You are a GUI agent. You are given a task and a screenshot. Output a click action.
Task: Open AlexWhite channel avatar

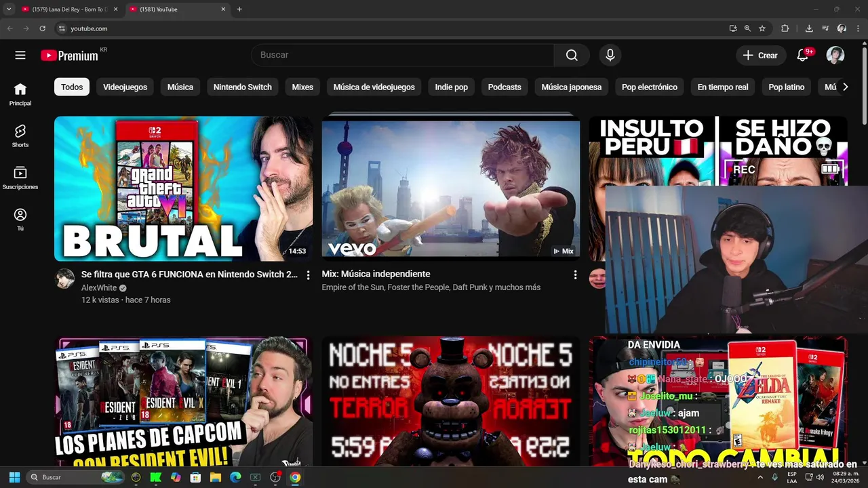65,279
